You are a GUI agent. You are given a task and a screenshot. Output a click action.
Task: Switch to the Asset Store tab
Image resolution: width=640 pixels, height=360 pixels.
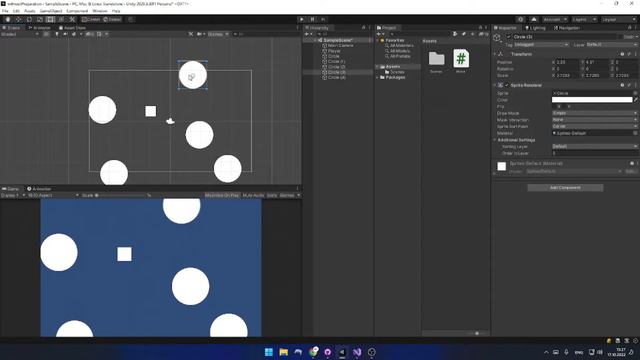(x=72, y=28)
